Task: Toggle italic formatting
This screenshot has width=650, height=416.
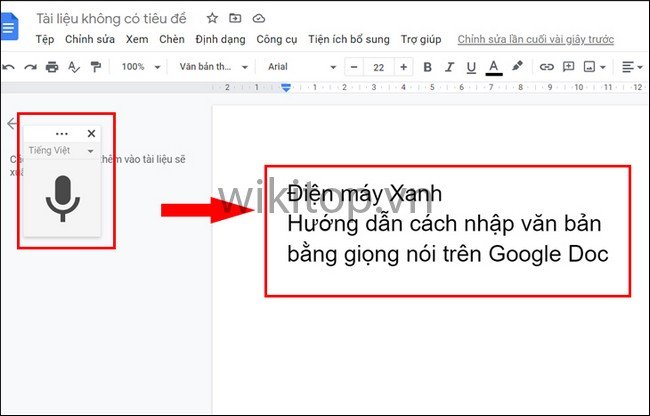Action: [x=449, y=67]
